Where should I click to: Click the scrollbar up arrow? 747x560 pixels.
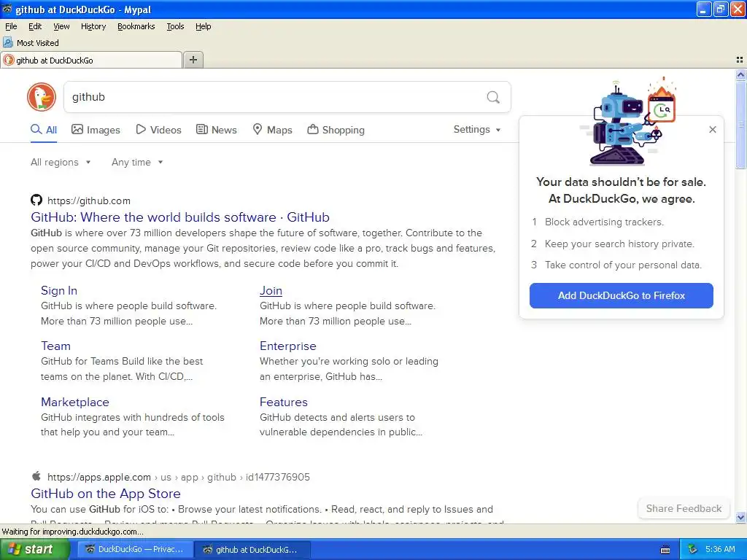tap(740, 75)
